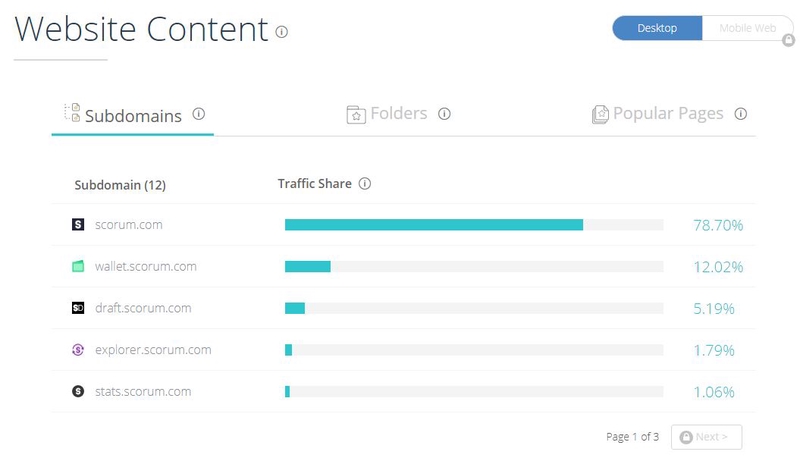Click the lock icon on Mobile Web
The width and height of the screenshot is (800, 461).
(x=788, y=40)
